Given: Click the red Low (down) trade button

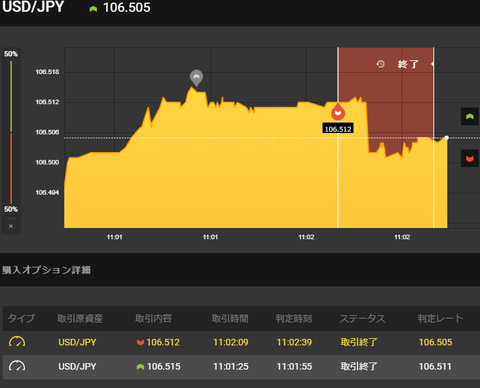Looking at the screenshot, I should tap(470, 158).
